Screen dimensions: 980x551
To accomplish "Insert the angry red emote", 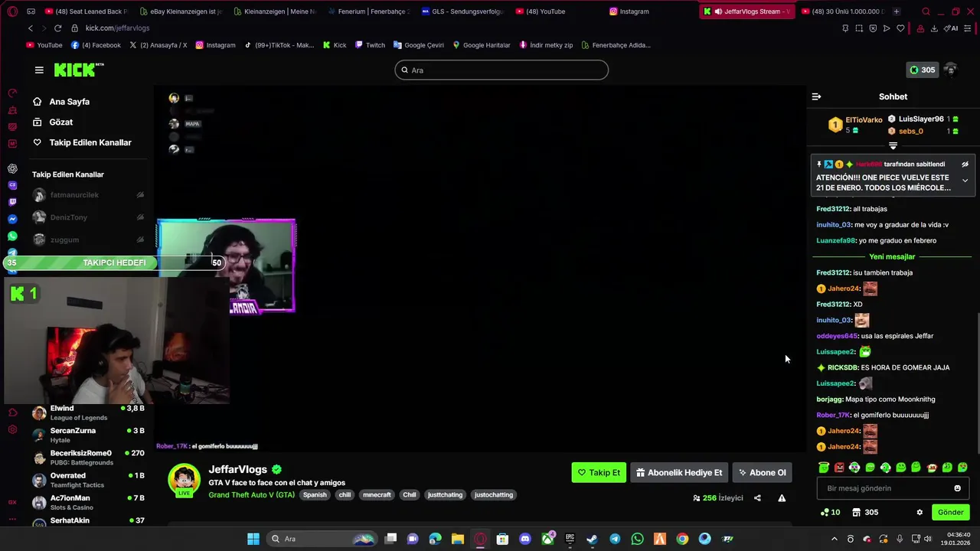I will point(839,468).
